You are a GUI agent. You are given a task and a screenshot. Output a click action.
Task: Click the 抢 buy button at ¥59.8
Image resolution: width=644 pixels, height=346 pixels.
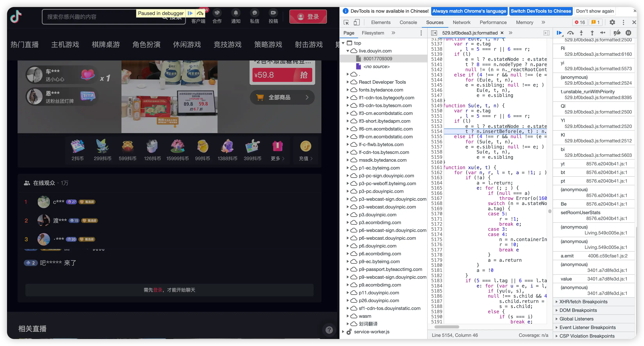pos(303,75)
